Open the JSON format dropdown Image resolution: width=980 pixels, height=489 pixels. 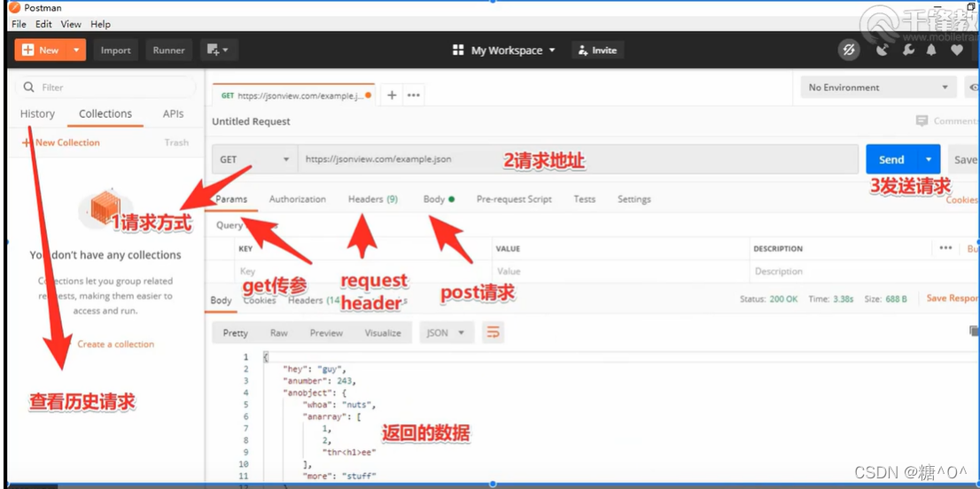tap(446, 333)
